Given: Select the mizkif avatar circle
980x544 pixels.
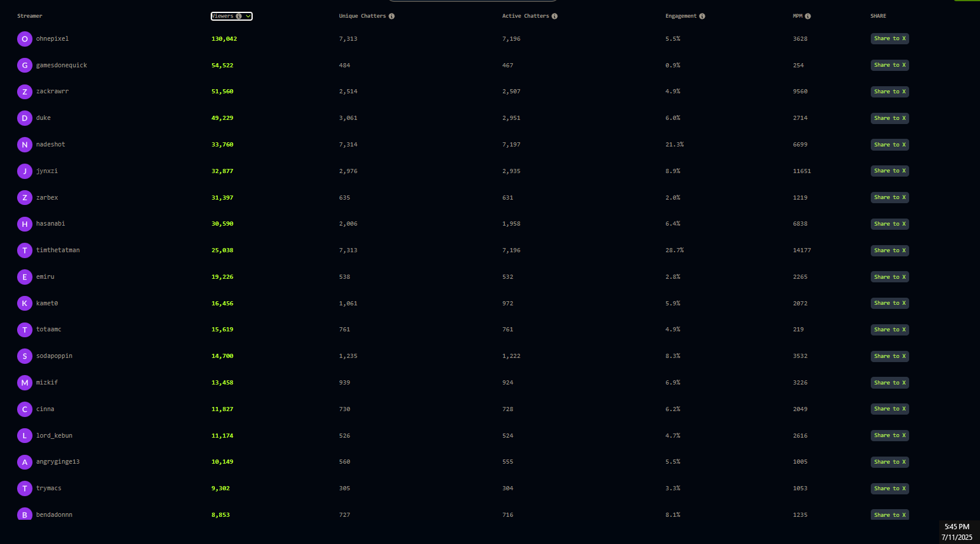Looking at the screenshot, I should point(25,383).
